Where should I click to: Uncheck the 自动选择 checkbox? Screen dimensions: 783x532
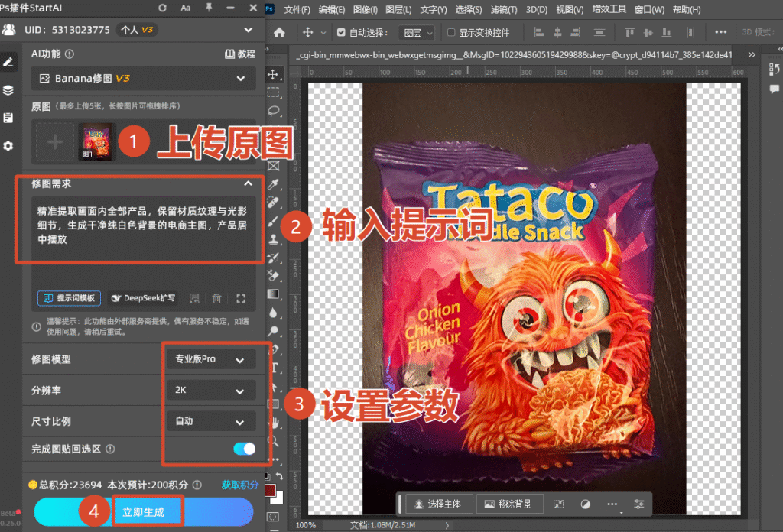(341, 32)
